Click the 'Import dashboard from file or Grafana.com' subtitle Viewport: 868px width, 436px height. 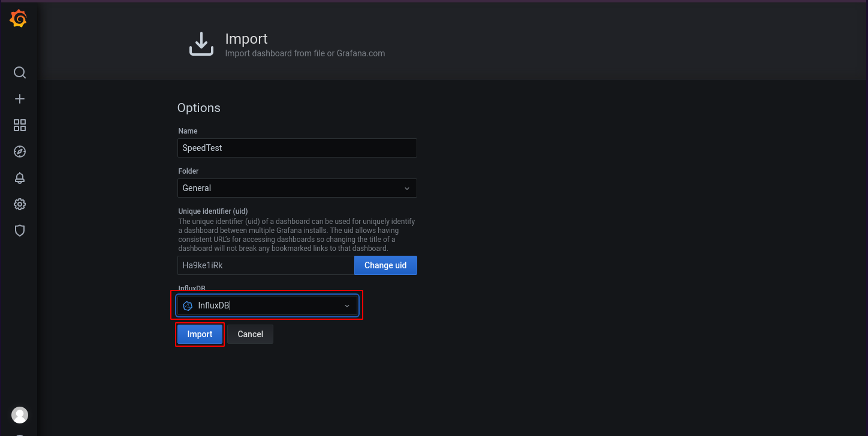(x=305, y=53)
